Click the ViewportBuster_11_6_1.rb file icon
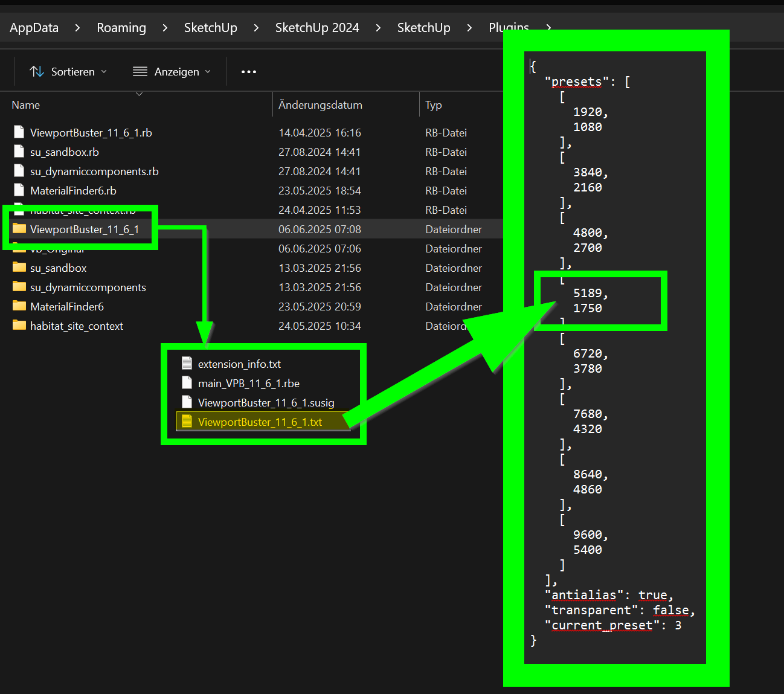 (x=19, y=132)
